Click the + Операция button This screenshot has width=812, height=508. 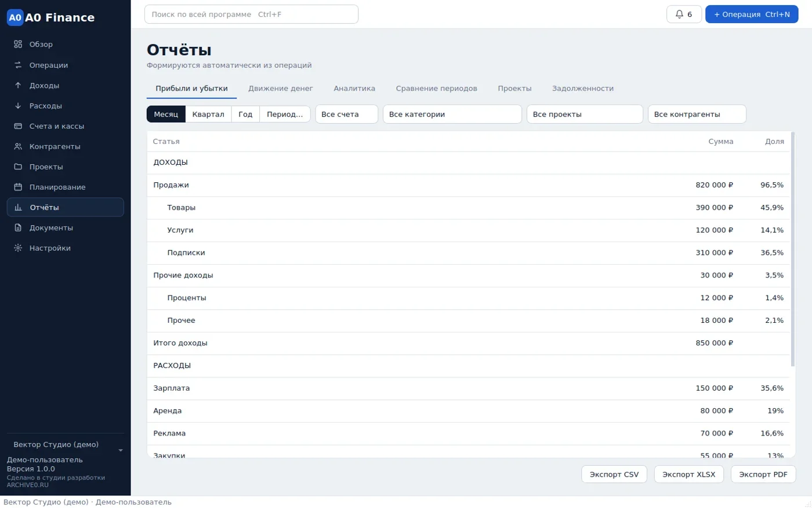(752, 15)
